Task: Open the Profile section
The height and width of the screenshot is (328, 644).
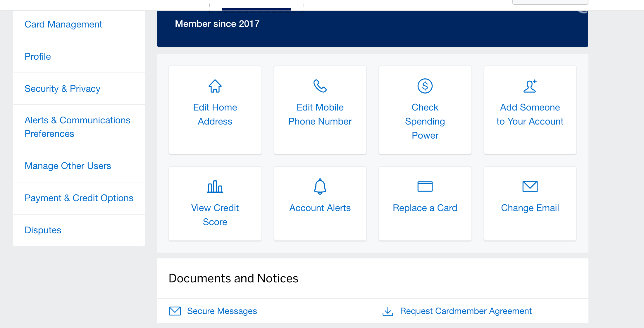Action: [38, 56]
